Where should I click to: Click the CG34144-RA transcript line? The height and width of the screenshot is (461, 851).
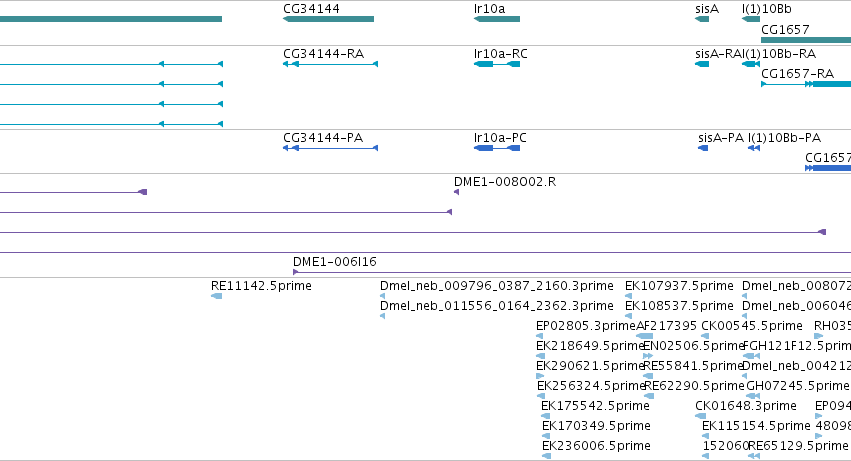pos(331,64)
